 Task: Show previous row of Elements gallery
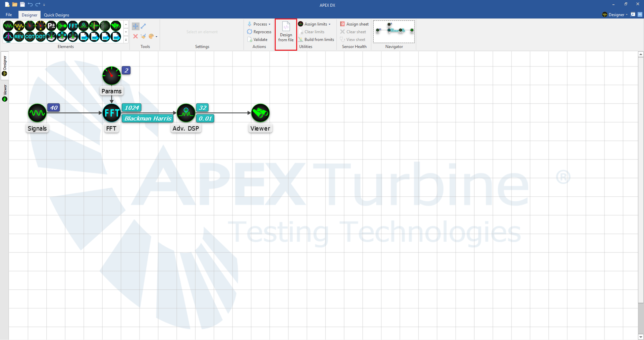(x=126, y=25)
